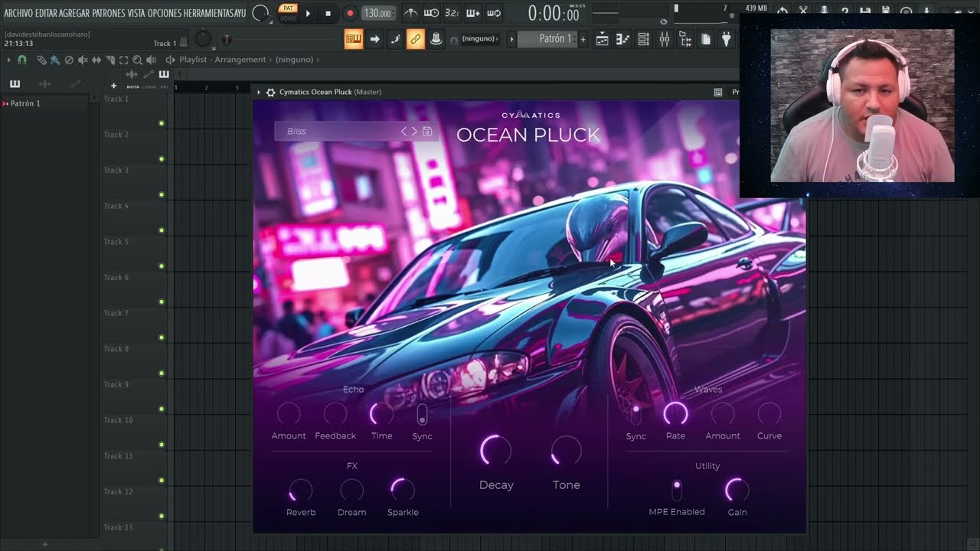The image size is (980, 551).
Task: Open the Ocean Pluck plugin menu arrow
Action: click(x=259, y=92)
